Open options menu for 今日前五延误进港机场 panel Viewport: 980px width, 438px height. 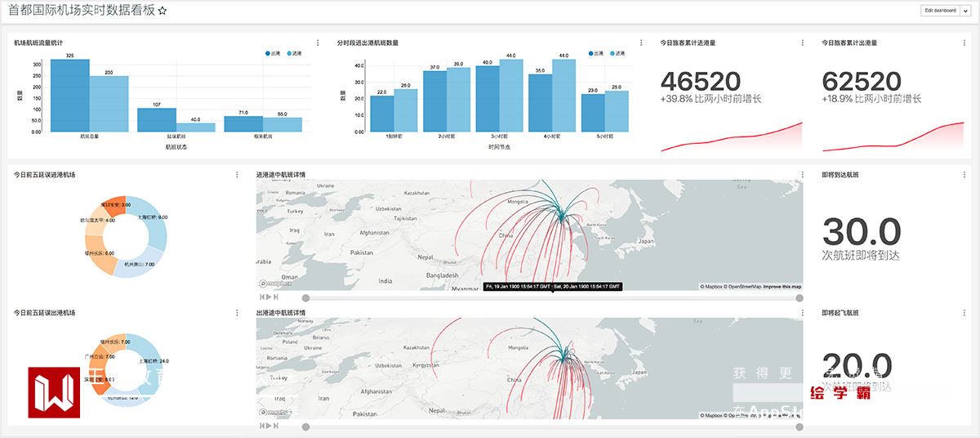coord(237,175)
